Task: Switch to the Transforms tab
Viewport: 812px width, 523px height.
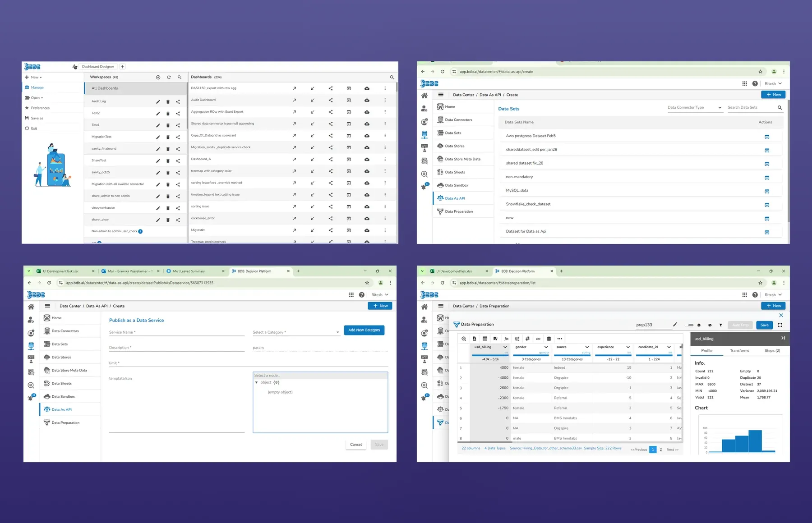Action: point(739,351)
